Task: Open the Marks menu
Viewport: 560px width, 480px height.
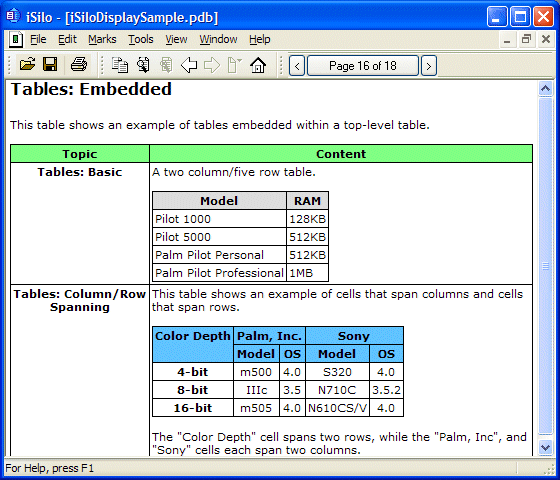Action: pyautogui.click(x=102, y=39)
